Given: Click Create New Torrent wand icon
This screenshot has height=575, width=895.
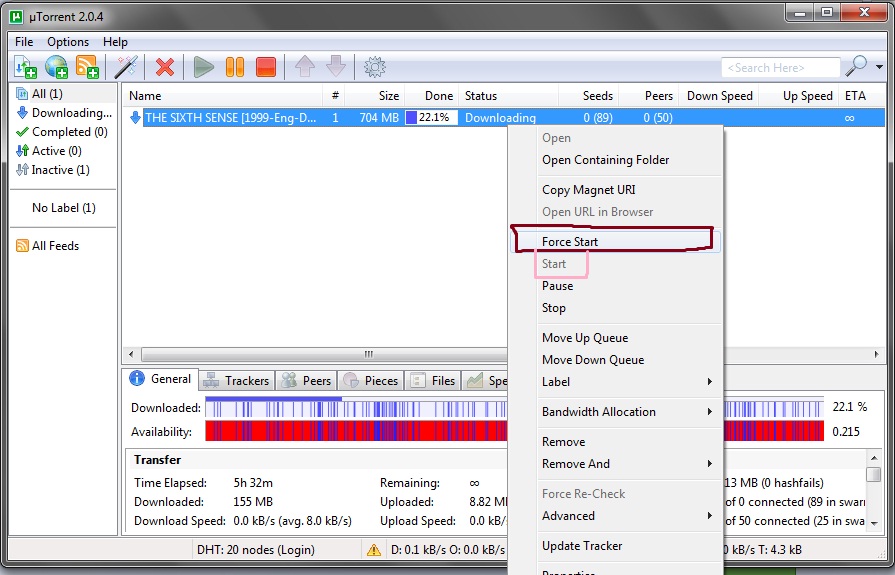Looking at the screenshot, I should coord(126,67).
